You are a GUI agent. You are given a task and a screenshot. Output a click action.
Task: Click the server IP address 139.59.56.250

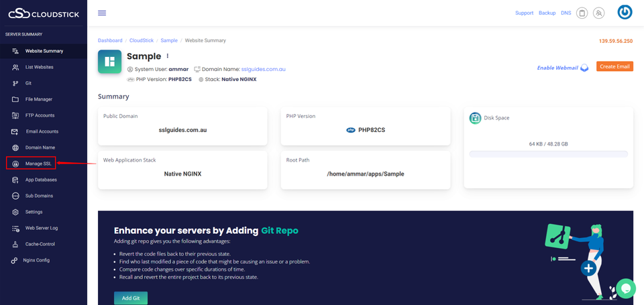615,41
